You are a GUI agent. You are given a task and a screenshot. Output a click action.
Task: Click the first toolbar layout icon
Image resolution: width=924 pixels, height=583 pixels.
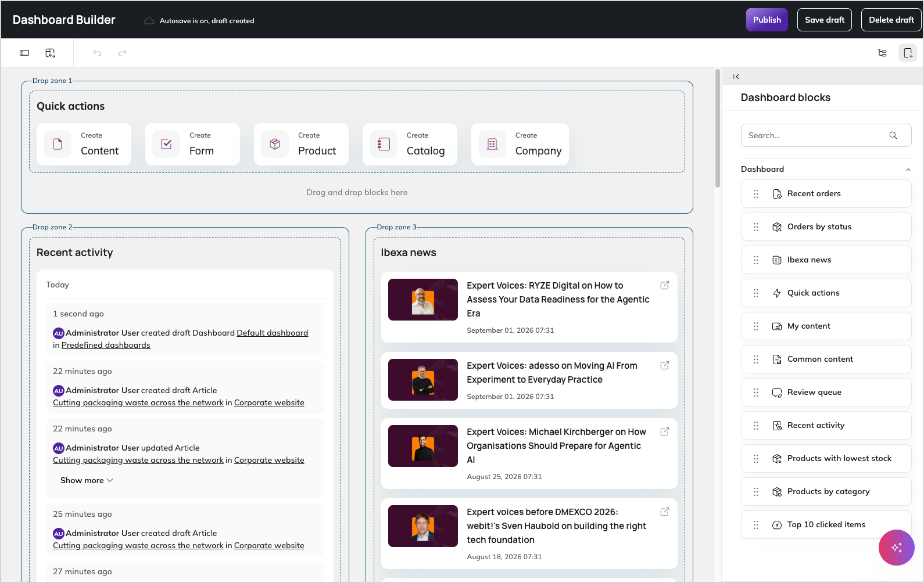pos(24,53)
